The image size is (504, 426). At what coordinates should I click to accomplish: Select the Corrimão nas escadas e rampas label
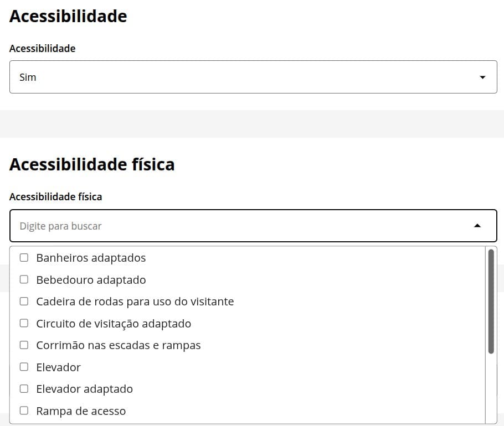pos(118,345)
